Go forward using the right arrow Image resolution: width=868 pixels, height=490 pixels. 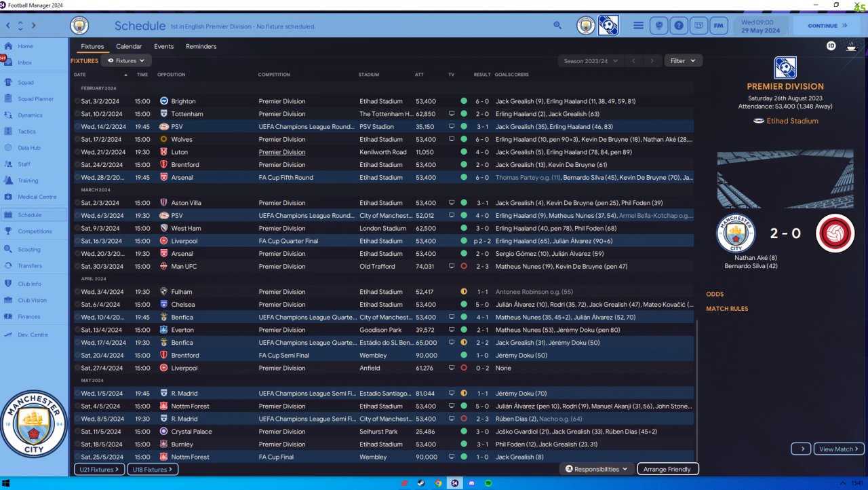click(x=34, y=26)
